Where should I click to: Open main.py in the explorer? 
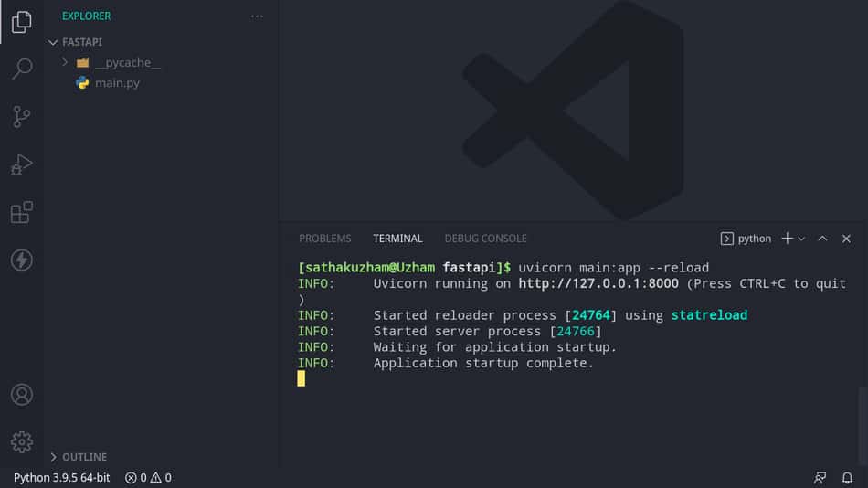(117, 83)
